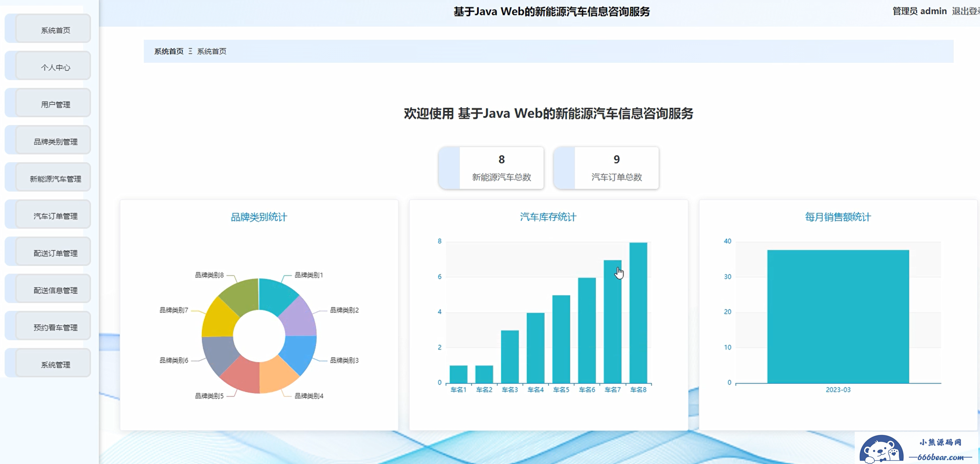Select the orange 品牌类别4 pie slice
Screen dimensions: 980x464
278,376
